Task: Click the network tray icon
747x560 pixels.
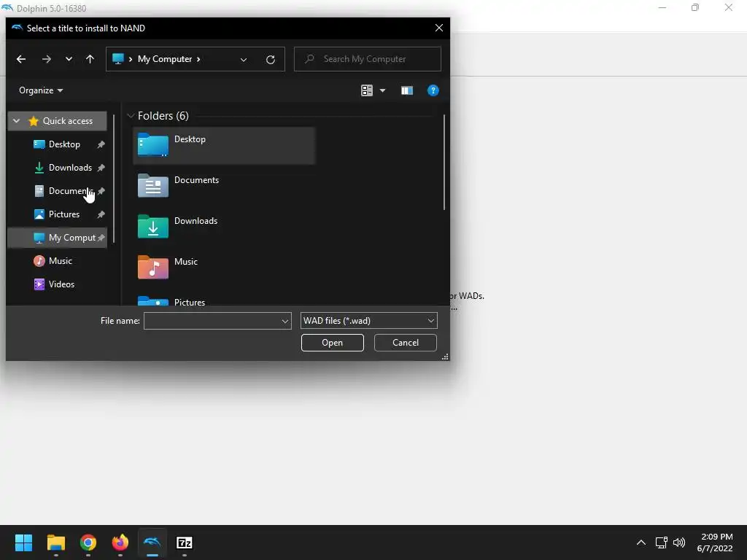Action: [661, 542]
